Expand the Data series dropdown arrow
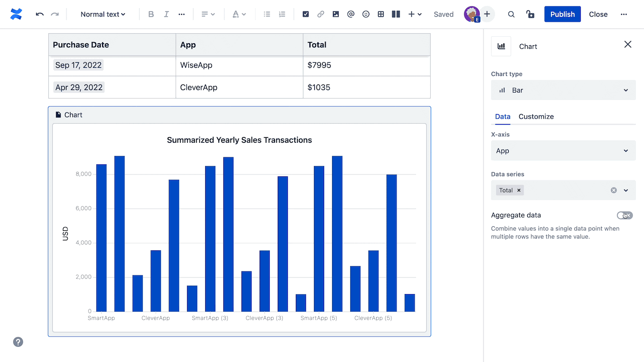The height and width of the screenshot is (362, 644). (x=626, y=190)
